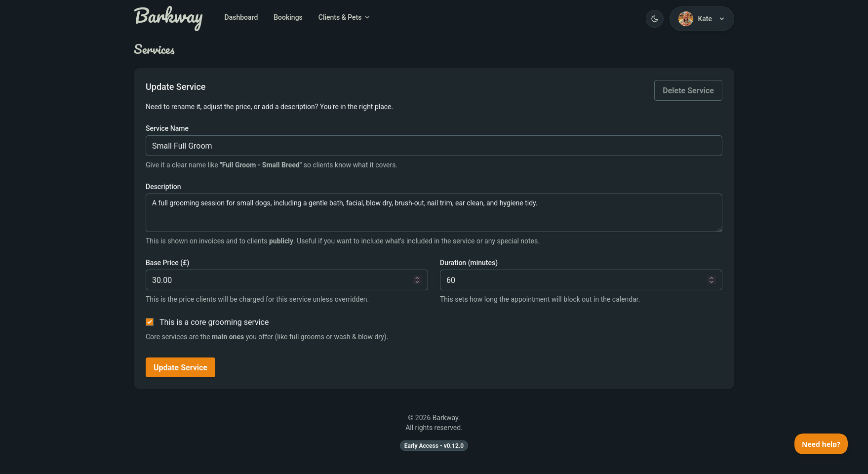Click the Barkway logo

pyautogui.click(x=168, y=18)
